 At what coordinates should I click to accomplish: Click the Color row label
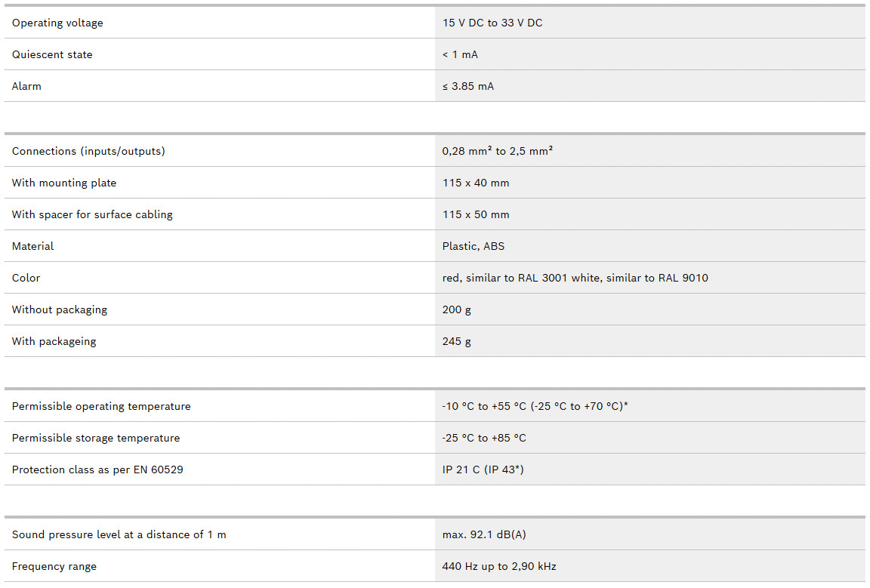tap(26, 278)
